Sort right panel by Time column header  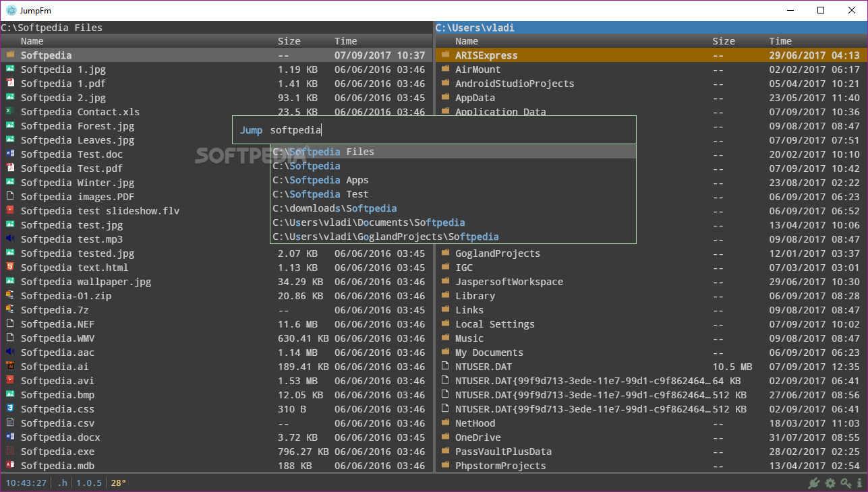(x=780, y=41)
